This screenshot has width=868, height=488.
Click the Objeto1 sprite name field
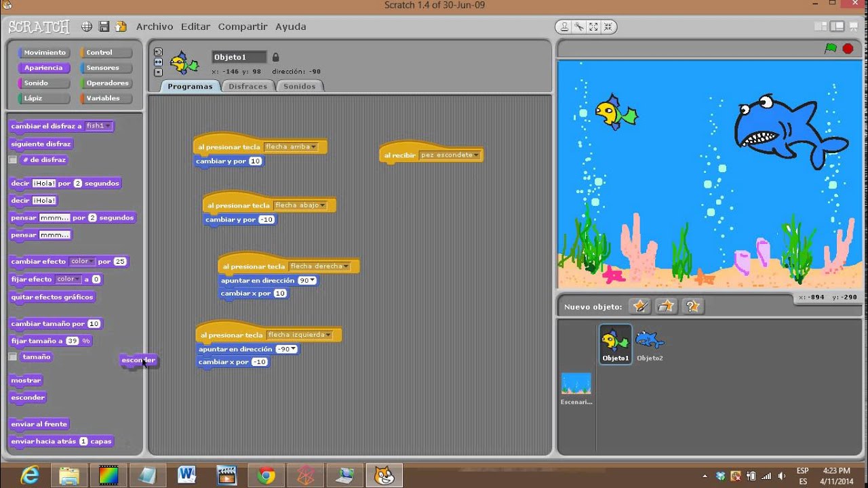pyautogui.click(x=239, y=57)
